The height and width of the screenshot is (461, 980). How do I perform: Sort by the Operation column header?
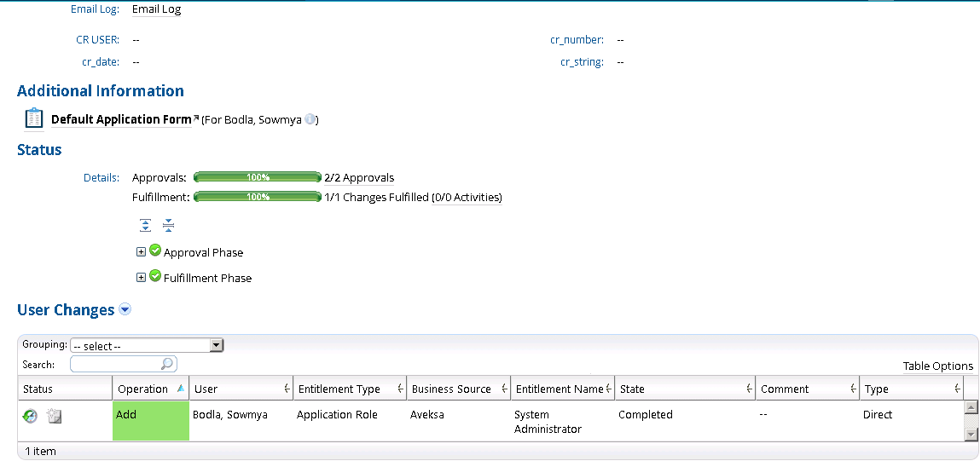coord(143,389)
